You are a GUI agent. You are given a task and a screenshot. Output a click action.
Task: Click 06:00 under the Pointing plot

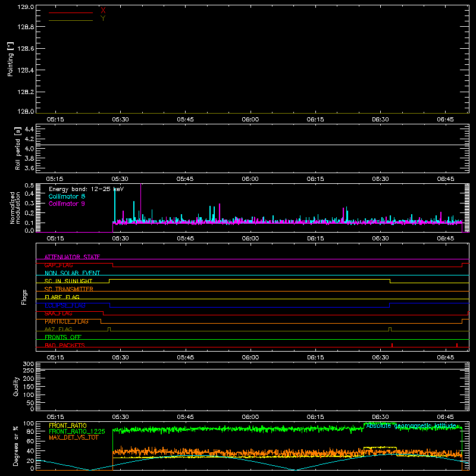point(250,120)
